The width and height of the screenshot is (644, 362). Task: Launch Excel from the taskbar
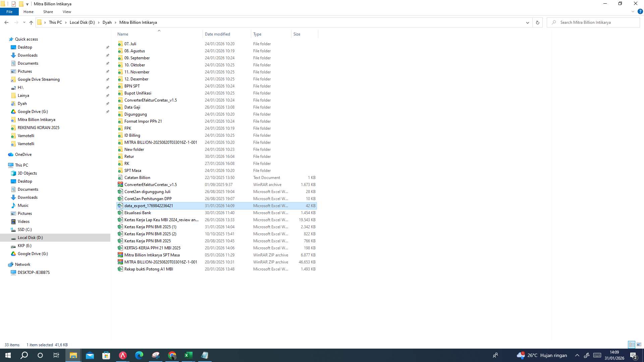188,355
